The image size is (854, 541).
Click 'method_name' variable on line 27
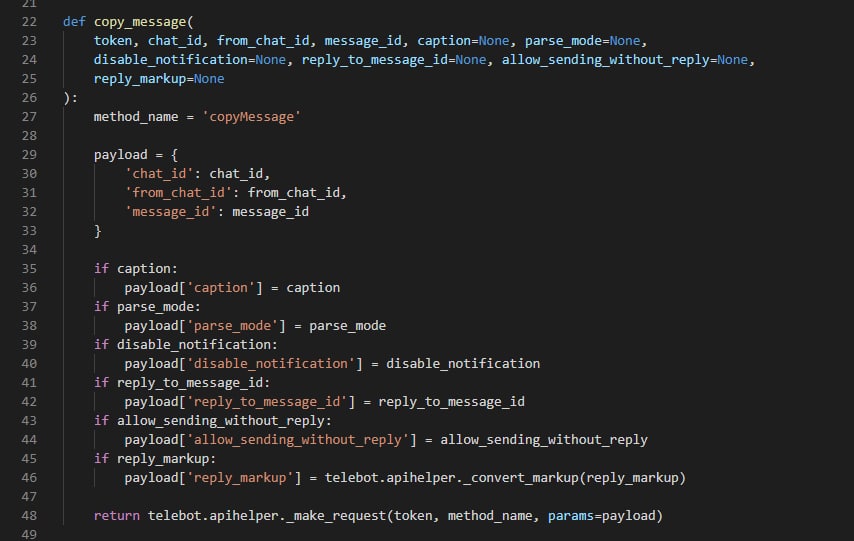[136, 117]
